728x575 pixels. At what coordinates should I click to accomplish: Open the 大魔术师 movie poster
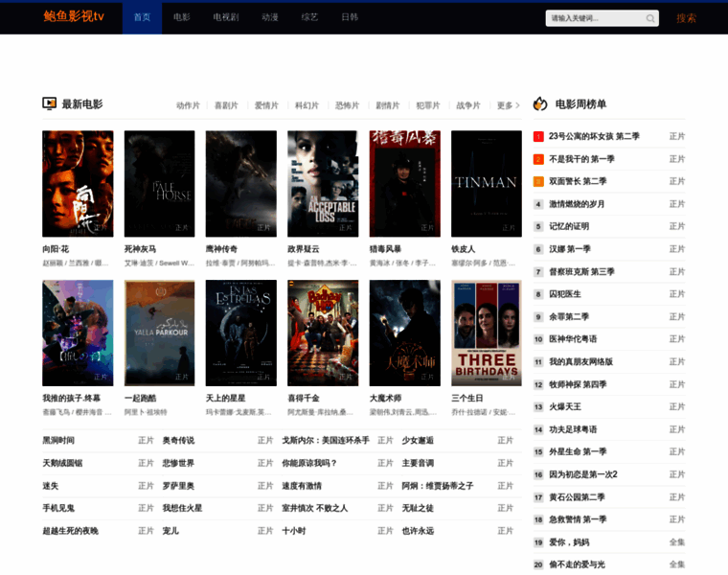(x=405, y=333)
